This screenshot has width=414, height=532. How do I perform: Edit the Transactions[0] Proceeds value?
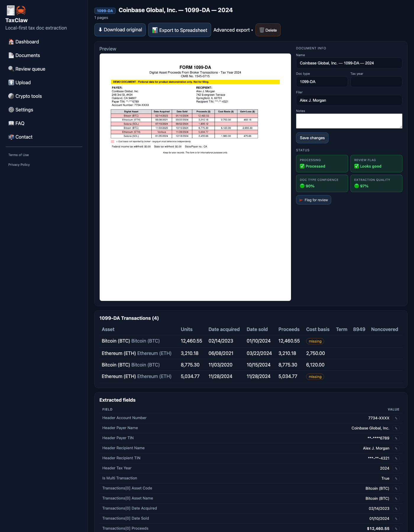point(396,528)
